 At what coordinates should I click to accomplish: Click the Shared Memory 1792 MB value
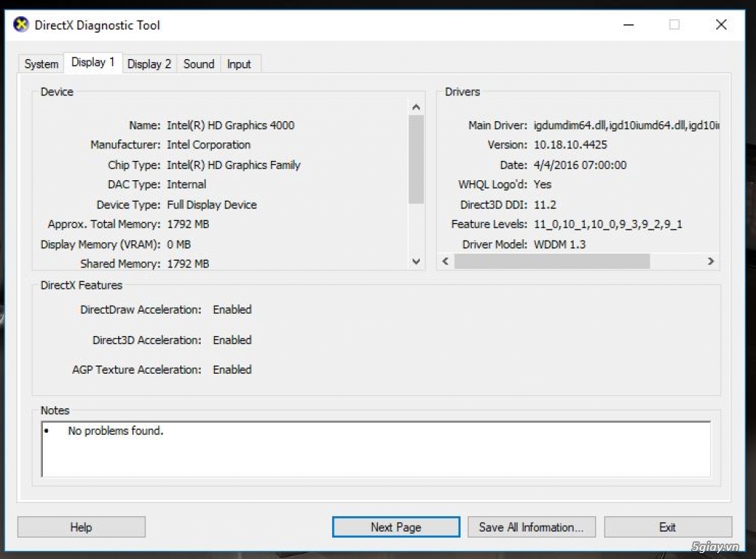pos(188,264)
